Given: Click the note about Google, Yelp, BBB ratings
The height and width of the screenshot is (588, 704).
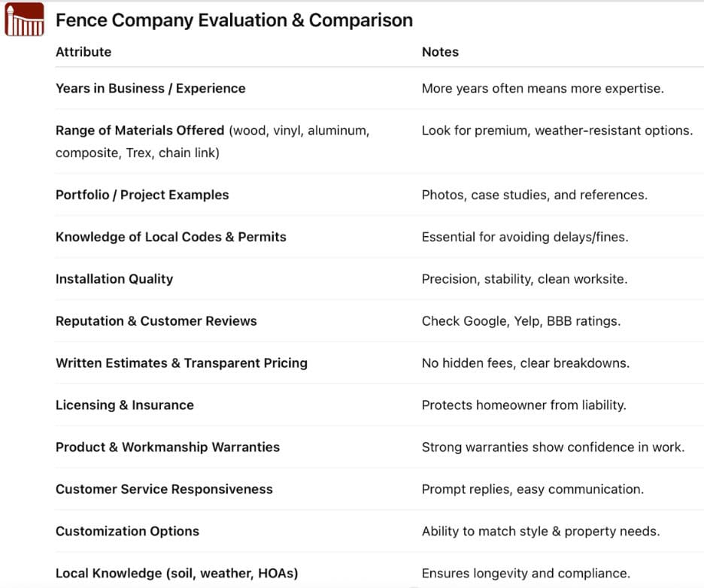Looking at the screenshot, I should click(520, 321).
